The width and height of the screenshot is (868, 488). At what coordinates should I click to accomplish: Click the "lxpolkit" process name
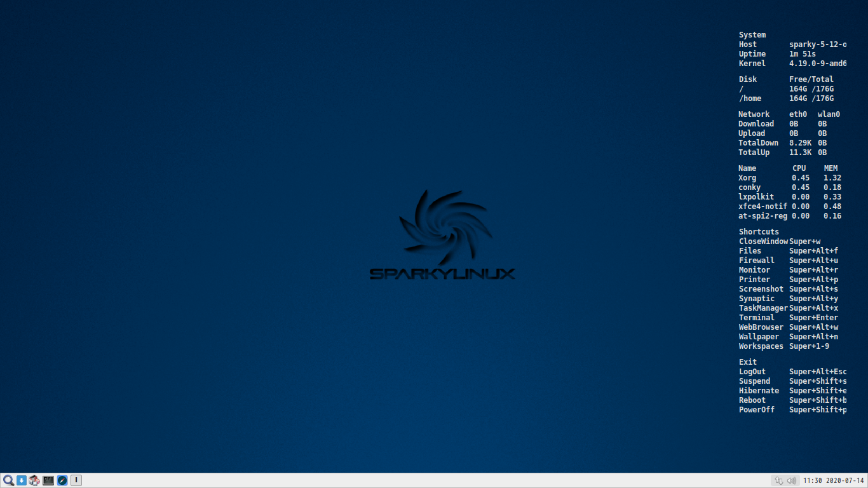756,197
